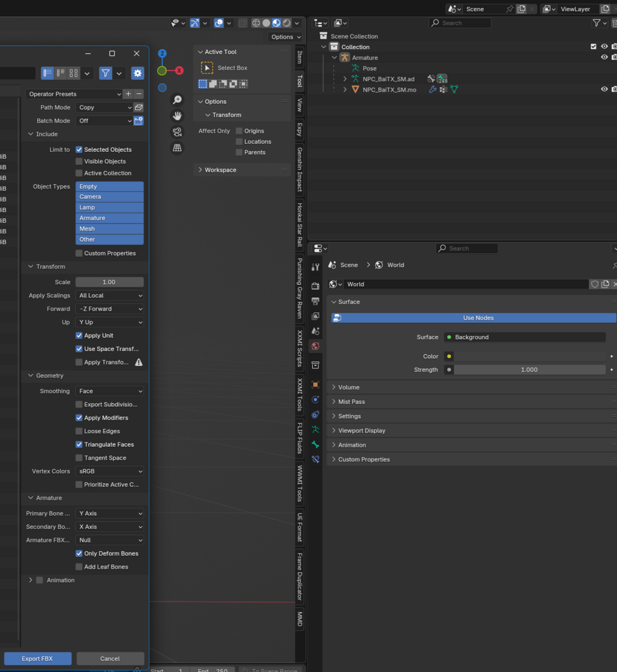617x672 pixels.
Task: Open Smoothing dropdown
Action: [x=109, y=391]
